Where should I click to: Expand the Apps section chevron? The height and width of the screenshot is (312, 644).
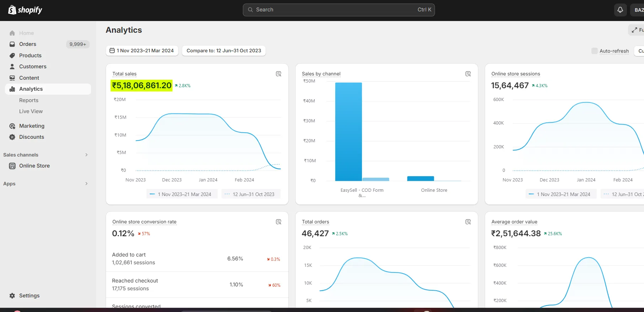point(86,184)
